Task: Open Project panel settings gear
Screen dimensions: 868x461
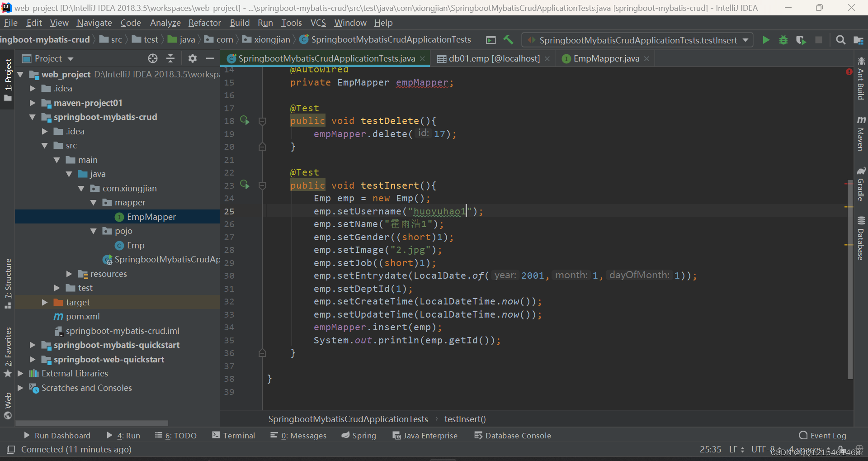Action: [x=193, y=58]
